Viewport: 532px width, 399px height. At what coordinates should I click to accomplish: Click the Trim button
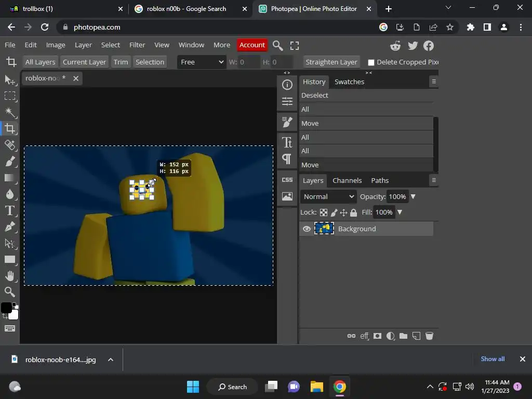coord(121,62)
